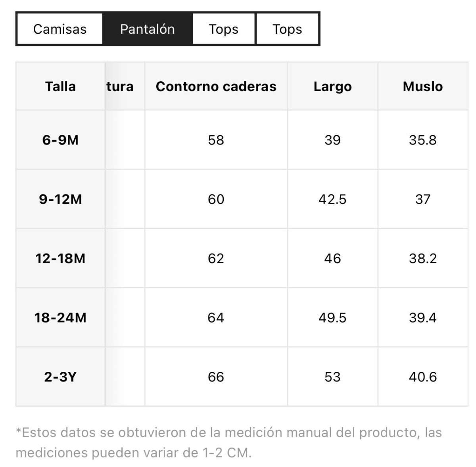This screenshot has width=476, height=467.
Task: Click the Contorno caderas column header
Action: [216, 86]
